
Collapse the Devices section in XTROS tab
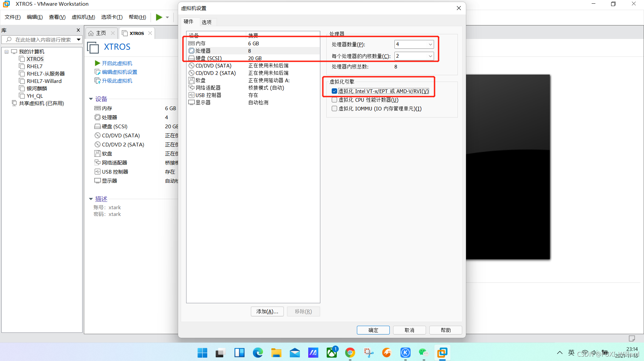[x=91, y=99]
